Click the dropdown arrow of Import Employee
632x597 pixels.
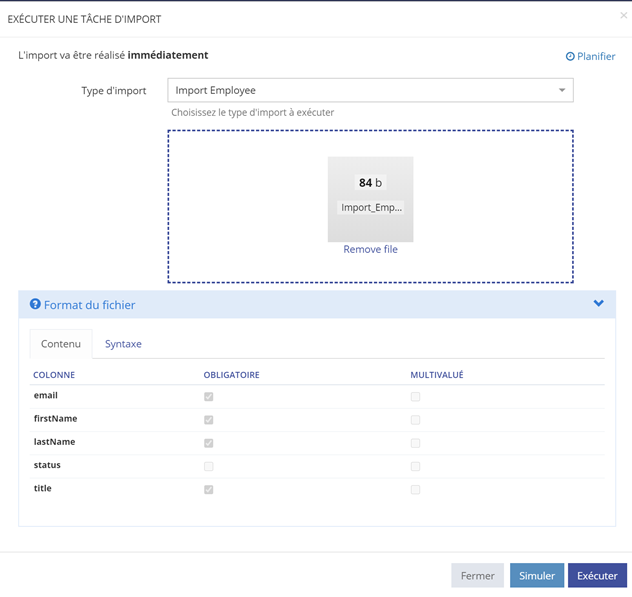[x=562, y=91]
